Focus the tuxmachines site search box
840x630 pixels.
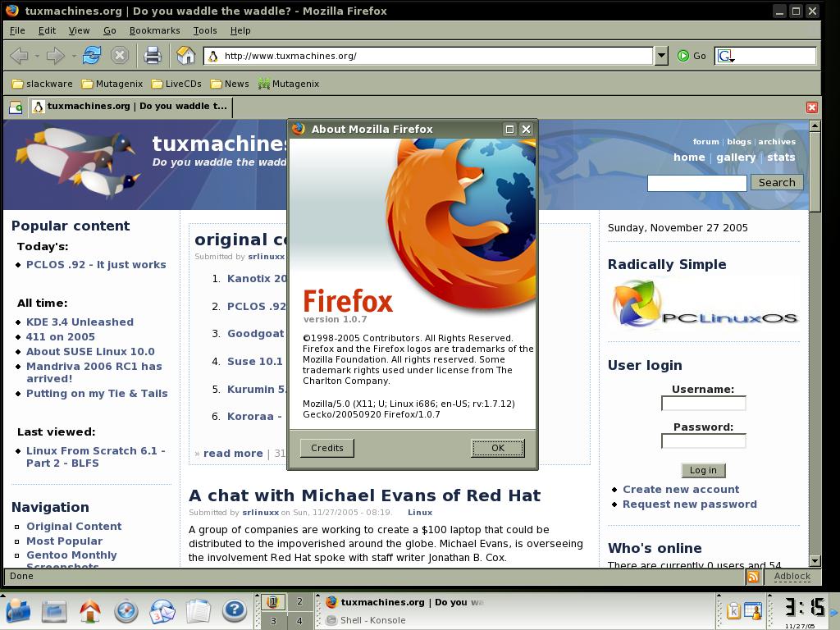pos(696,183)
